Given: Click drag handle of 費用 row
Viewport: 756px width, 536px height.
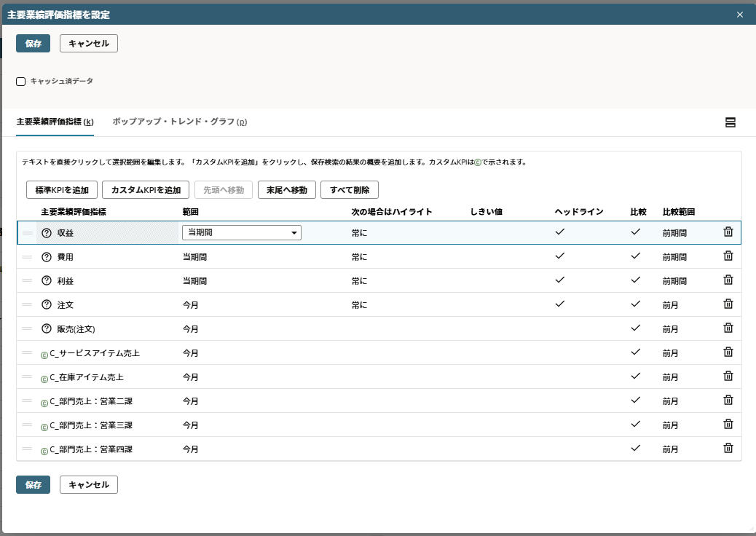Looking at the screenshot, I should click(x=28, y=257).
